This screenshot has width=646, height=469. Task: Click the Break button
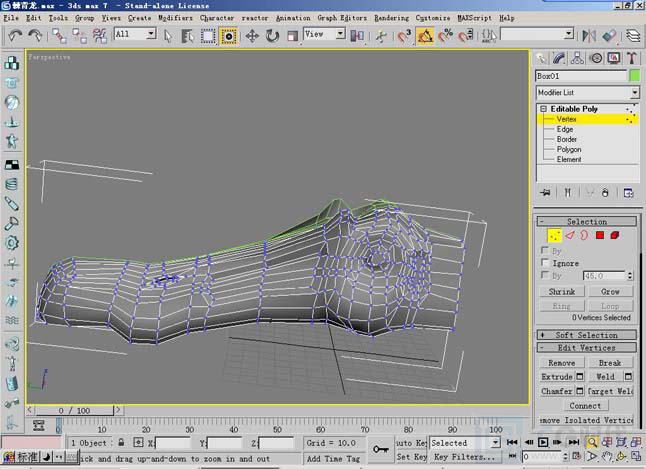(610, 363)
